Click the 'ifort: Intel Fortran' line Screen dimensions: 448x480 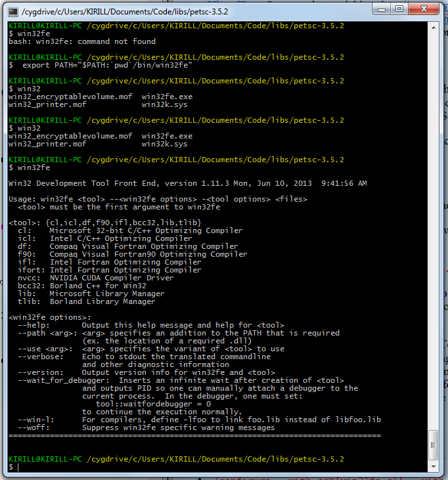point(109,270)
